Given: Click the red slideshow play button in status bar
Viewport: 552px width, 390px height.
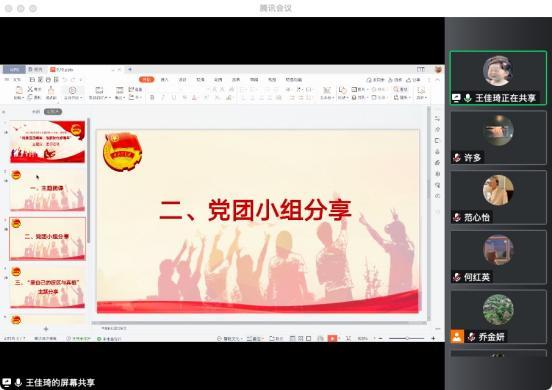Looking at the screenshot, I should click(332, 338).
